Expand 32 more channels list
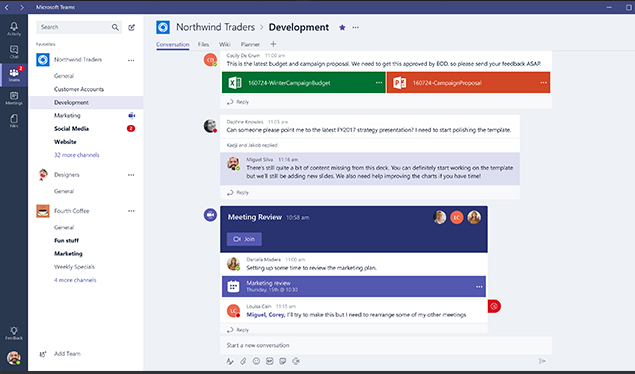635x374 pixels. [x=77, y=155]
